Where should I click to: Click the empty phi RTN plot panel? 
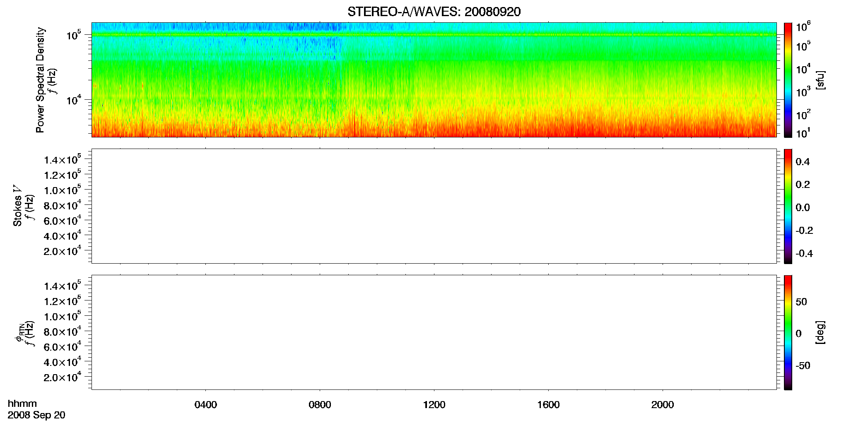[x=434, y=332]
